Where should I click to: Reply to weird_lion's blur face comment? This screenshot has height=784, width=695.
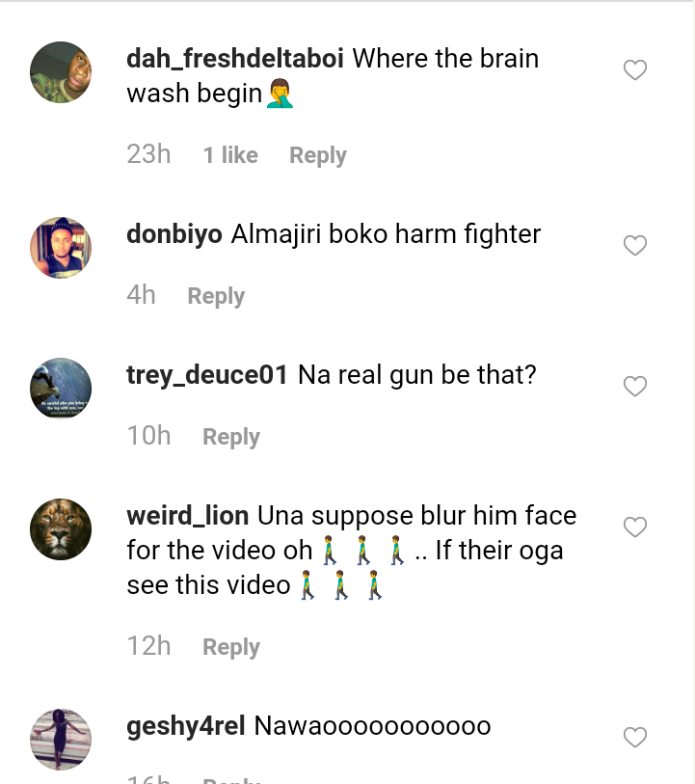[231, 647]
